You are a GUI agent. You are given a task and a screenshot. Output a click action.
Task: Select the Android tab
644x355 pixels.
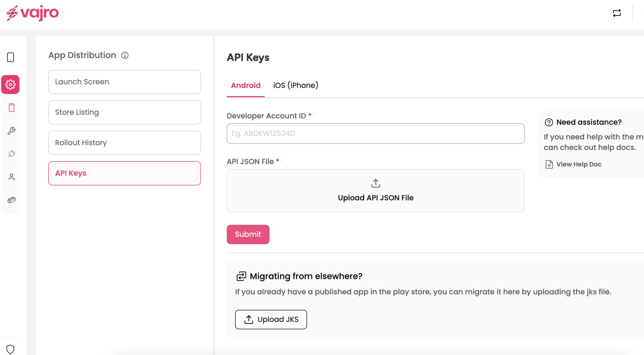click(x=246, y=85)
